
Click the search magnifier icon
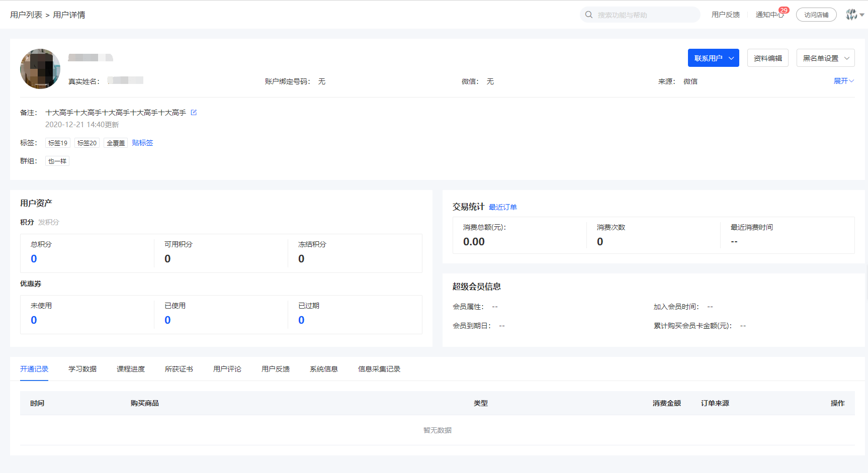coord(588,15)
